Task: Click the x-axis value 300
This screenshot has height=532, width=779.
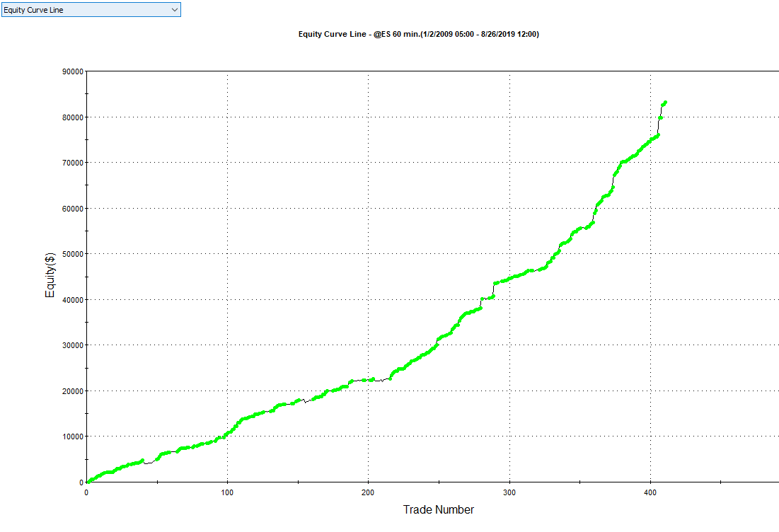Action: click(509, 493)
